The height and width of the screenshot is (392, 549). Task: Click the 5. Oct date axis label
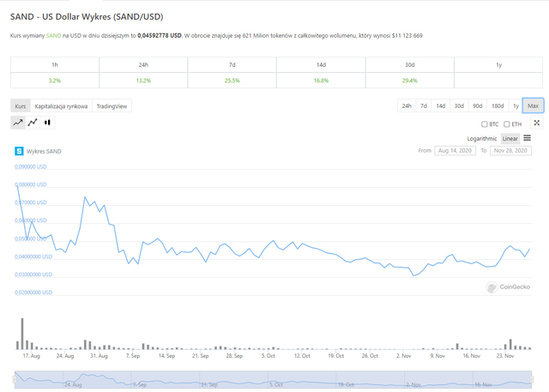tap(268, 356)
